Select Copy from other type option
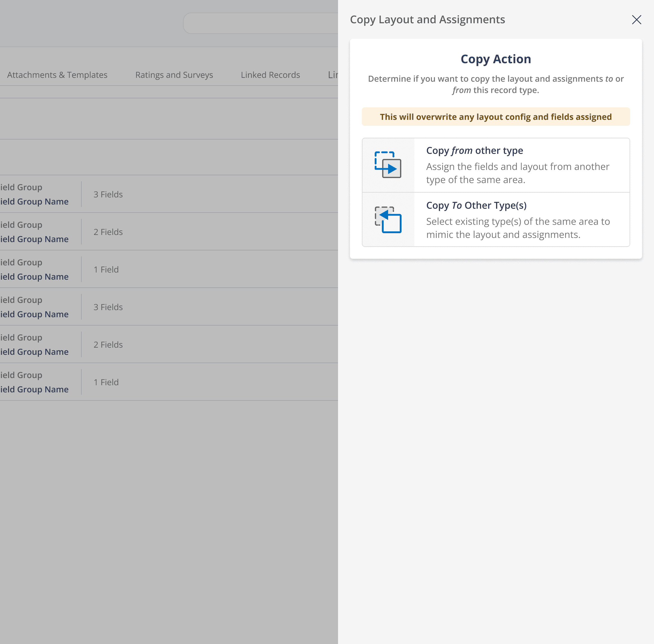 pos(474,151)
